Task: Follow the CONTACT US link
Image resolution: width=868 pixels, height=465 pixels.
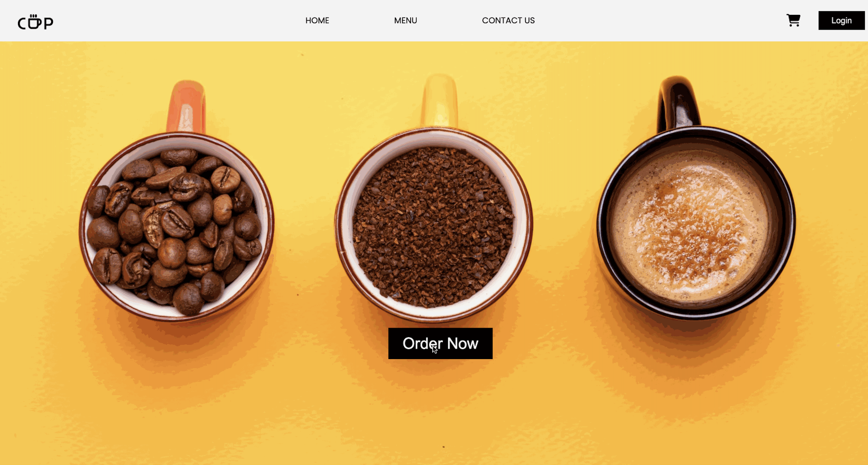Action: [x=508, y=21]
